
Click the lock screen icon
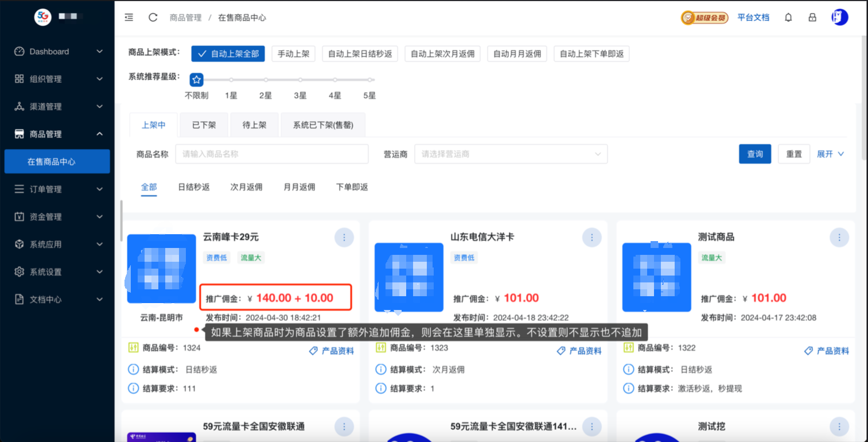point(812,17)
